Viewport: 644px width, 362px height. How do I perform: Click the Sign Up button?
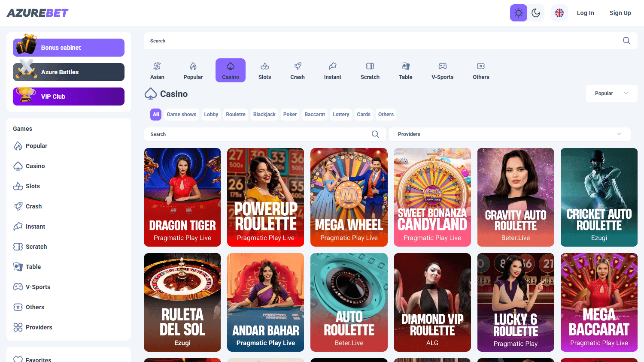pyautogui.click(x=620, y=12)
